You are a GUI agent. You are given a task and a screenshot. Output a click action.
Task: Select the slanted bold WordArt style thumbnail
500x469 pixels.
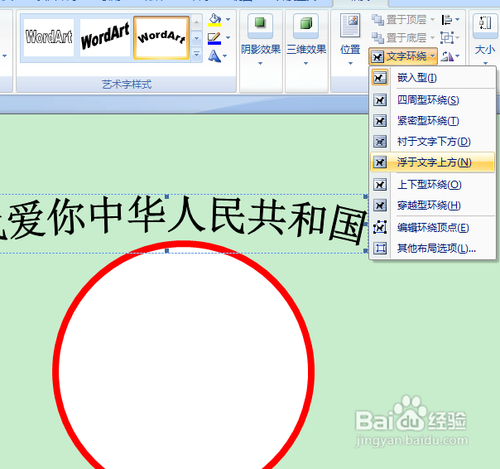coord(105,37)
